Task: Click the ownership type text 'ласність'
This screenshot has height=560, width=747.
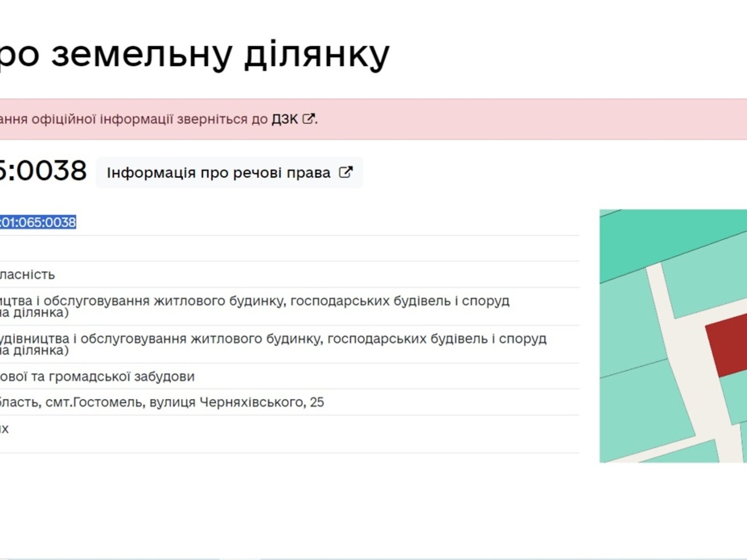Action: [x=28, y=274]
